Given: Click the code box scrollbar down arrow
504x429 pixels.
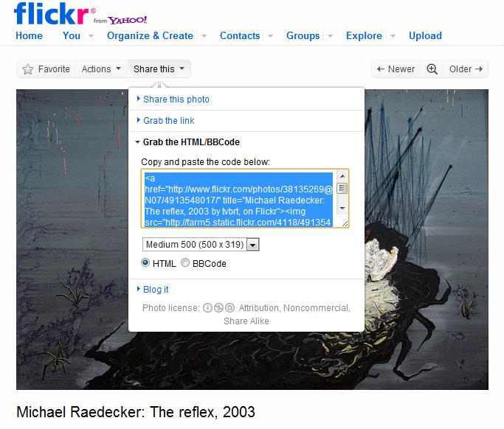Looking at the screenshot, I should 342,208.
